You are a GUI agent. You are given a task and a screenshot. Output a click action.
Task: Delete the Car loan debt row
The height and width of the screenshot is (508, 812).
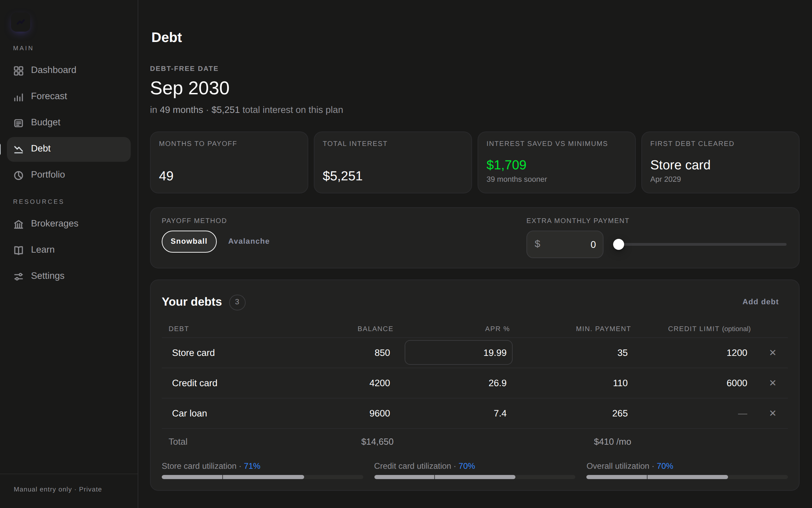coord(773,413)
